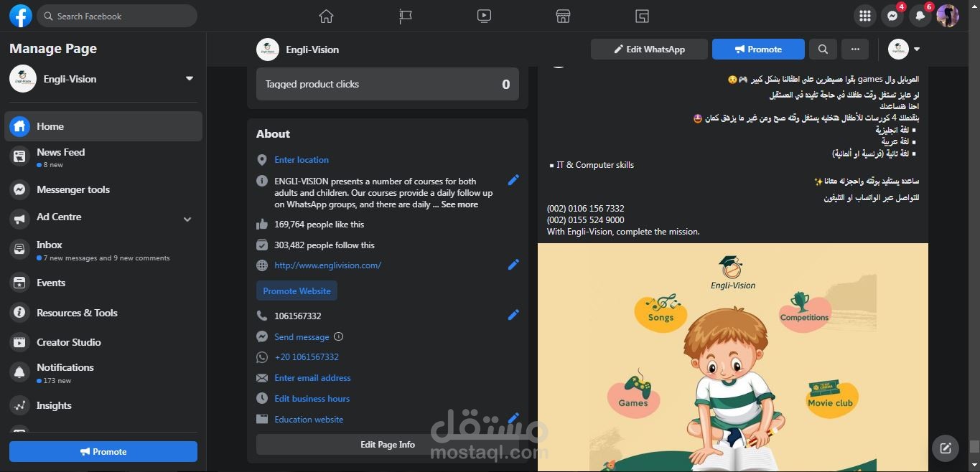Click the Edit business hours link
Image resolution: width=980 pixels, height=472 pixels.
(x=312, y=399)
